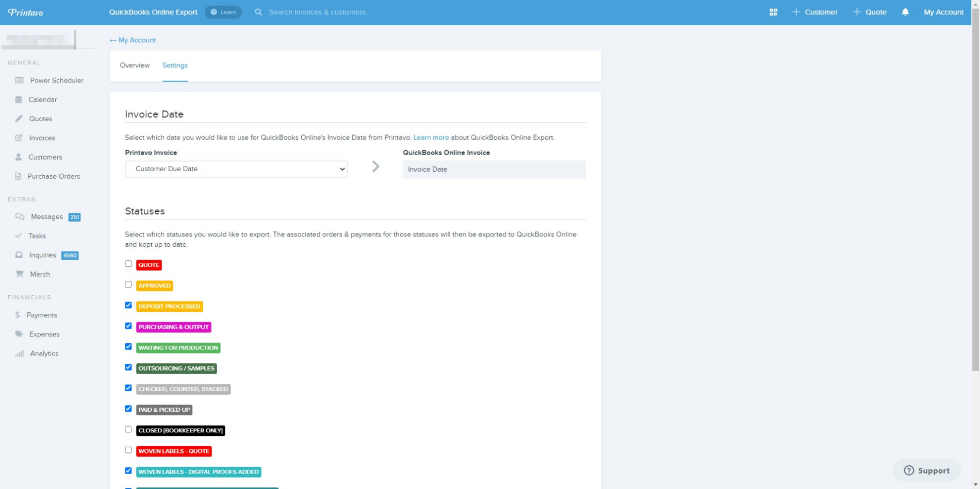Click the Invoices edit icon
This screenshot has height=489, width=980.
[x=19, y=138]
